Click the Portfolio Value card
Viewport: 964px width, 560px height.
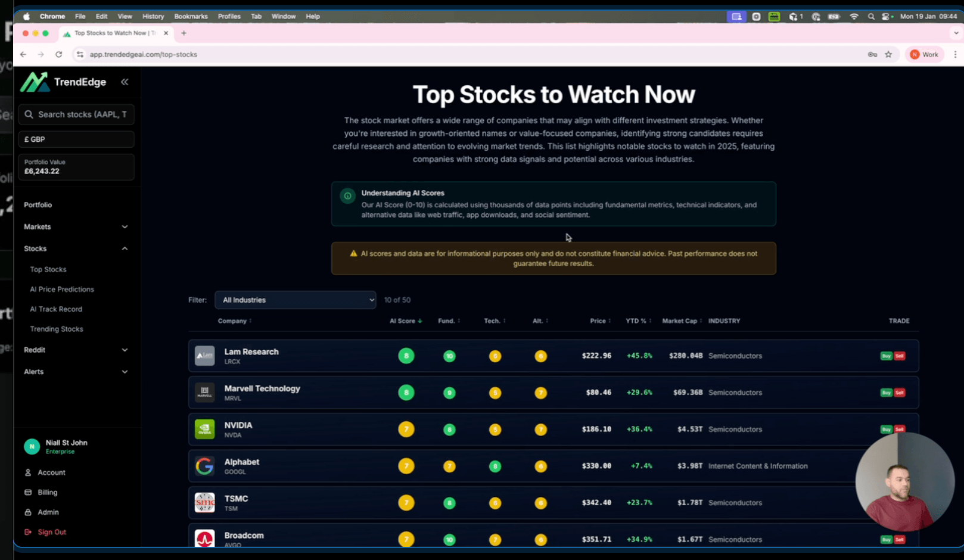(x=76, y=167)
